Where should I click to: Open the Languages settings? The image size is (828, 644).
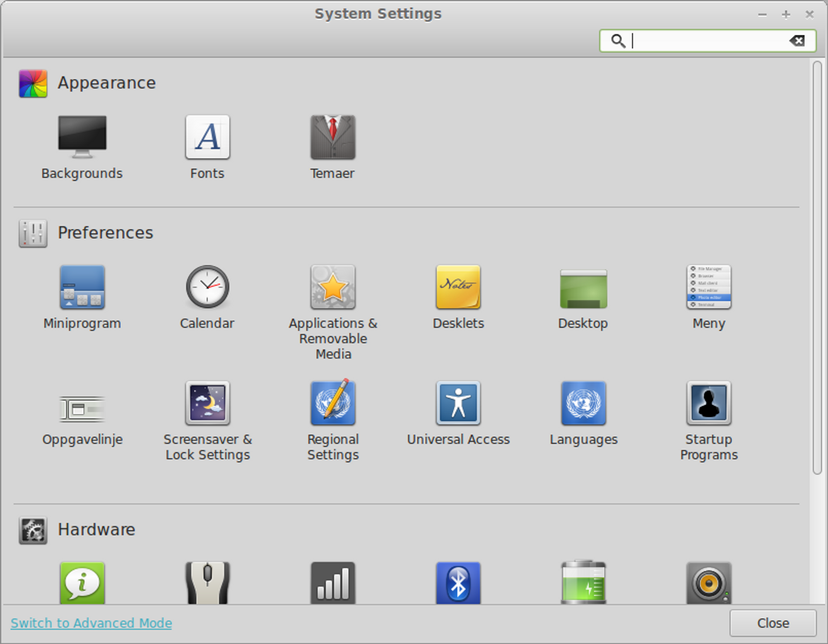click(583, 404)
